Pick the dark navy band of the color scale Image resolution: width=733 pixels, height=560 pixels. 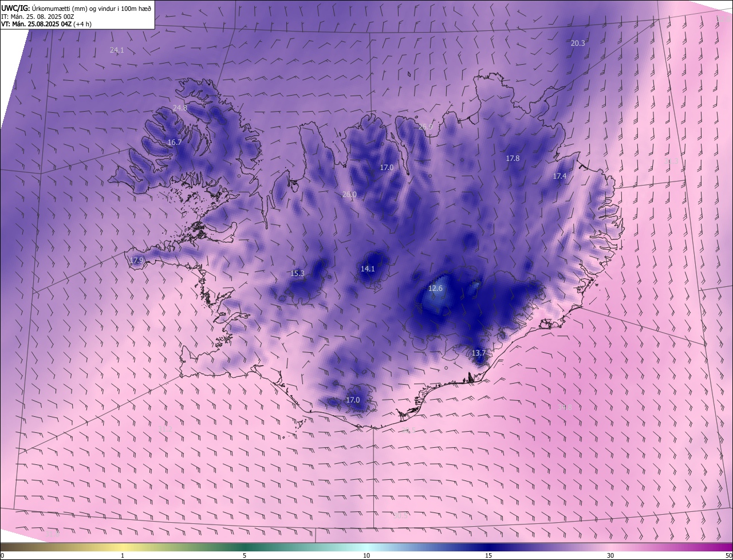pyautogui.click(x=488, y=547)
